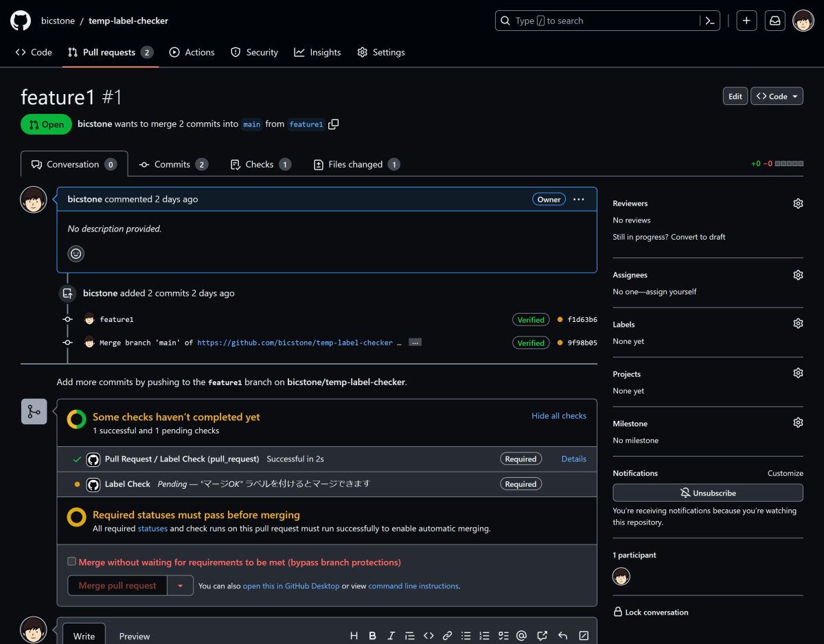Click open this in GitHub Desktop link
Image resolution: width=824 pixels, height=644 pixels.
click(291, 586)
